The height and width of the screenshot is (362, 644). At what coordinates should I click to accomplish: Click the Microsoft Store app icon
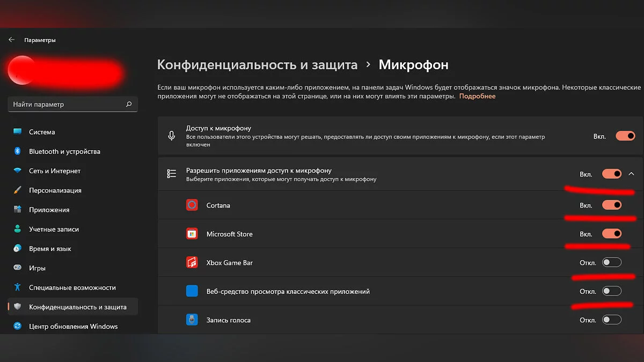tap(192, 234)
